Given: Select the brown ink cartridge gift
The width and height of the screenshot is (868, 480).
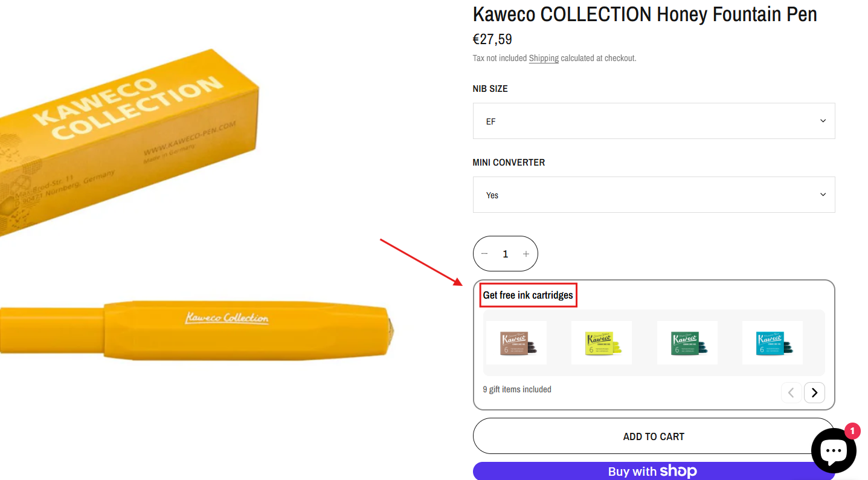Looking at the screenshot, I should [x=516, y=343].
